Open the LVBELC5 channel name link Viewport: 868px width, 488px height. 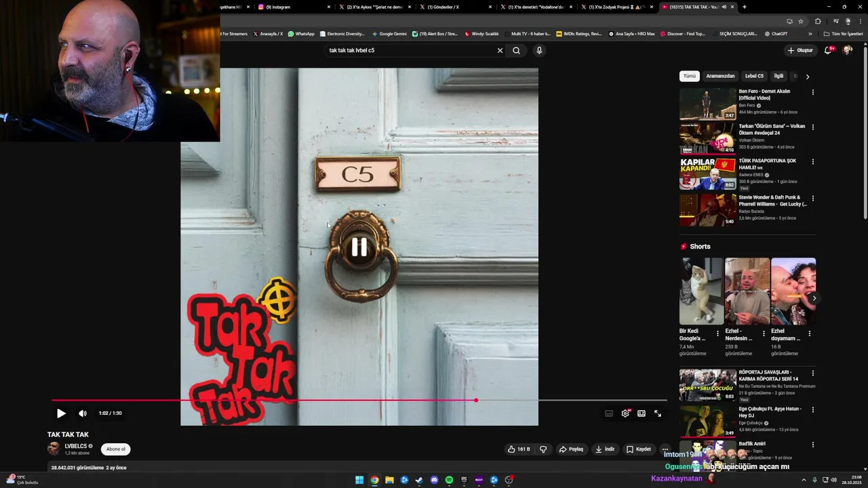tap(76, 446)
